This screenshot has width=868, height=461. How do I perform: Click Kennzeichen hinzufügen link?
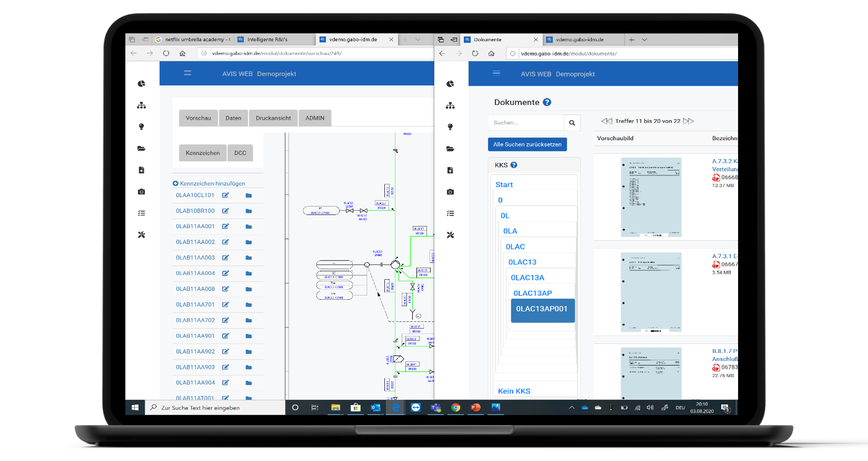212,183
